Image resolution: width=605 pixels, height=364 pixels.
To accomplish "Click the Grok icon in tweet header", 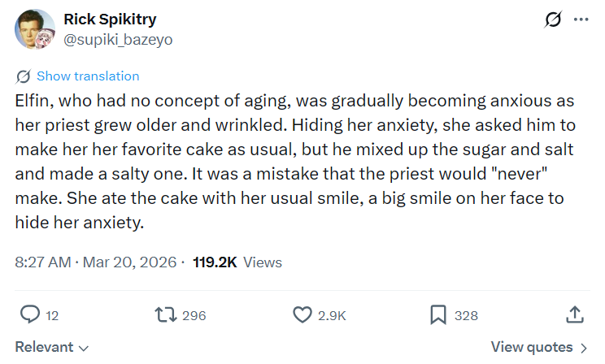I will coord(553,19).
